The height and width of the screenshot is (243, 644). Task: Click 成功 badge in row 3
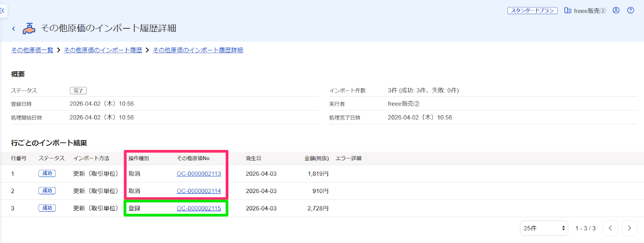click(47, 208)
